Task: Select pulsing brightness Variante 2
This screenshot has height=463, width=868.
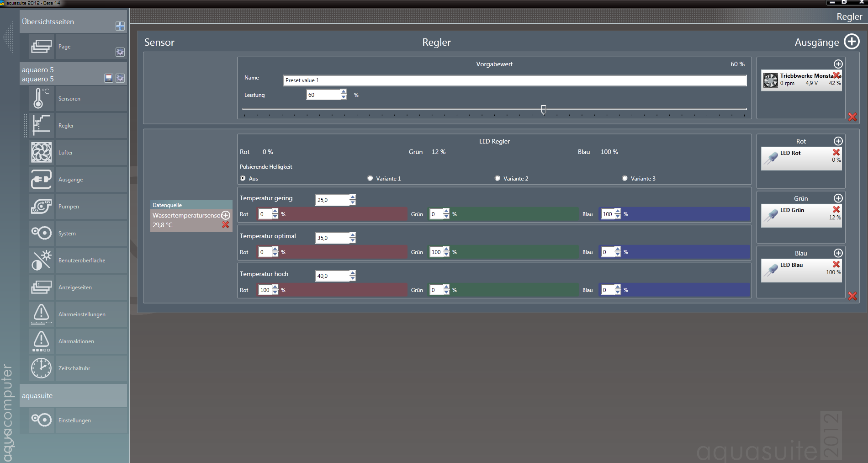Action: pyautogui.click(x=498, y=178)
